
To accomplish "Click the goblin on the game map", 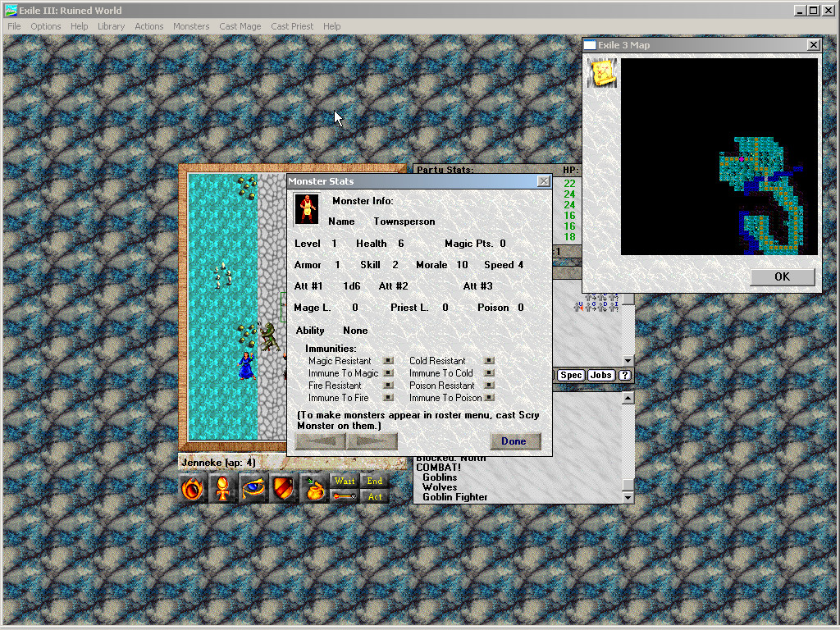I will pyautogui.click(x=269, y=337).
